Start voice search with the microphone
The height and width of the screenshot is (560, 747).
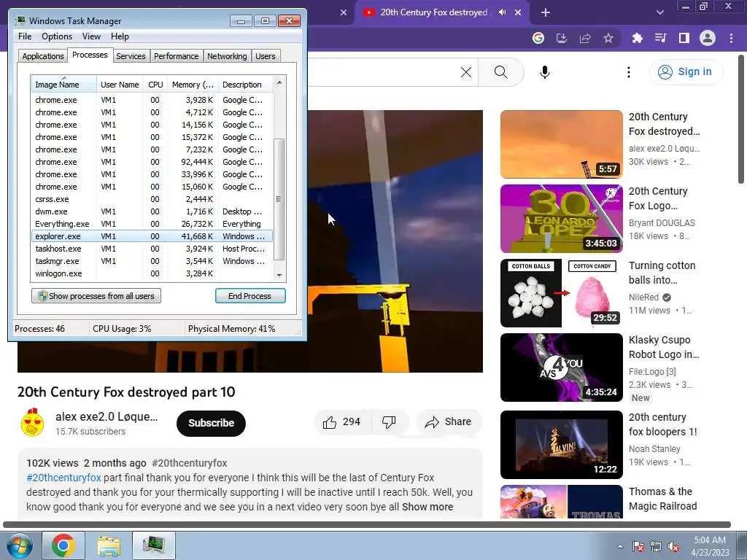click(x=544, y=72)
